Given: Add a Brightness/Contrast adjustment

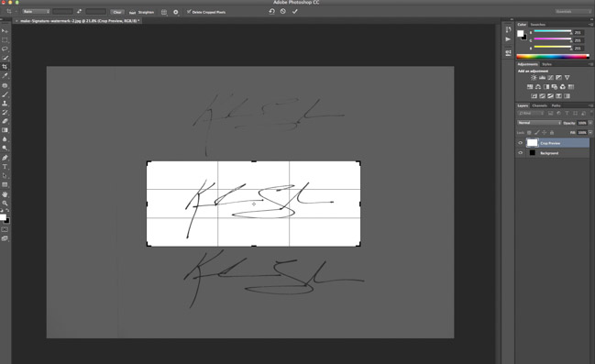Looking at the screenshot, I should pyautogui.click(x=534, y=77).
